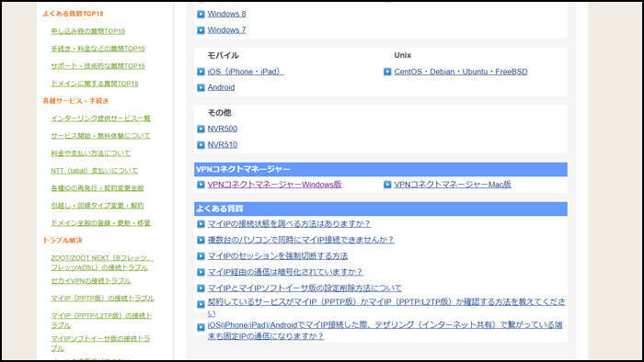Click the arrow icon beside Windows 8

201,15
